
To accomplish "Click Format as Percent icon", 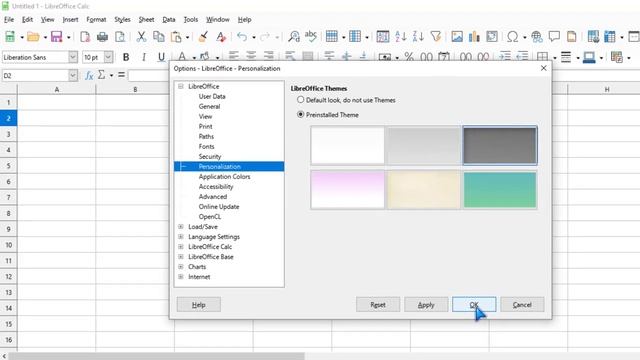I will 409,57.
